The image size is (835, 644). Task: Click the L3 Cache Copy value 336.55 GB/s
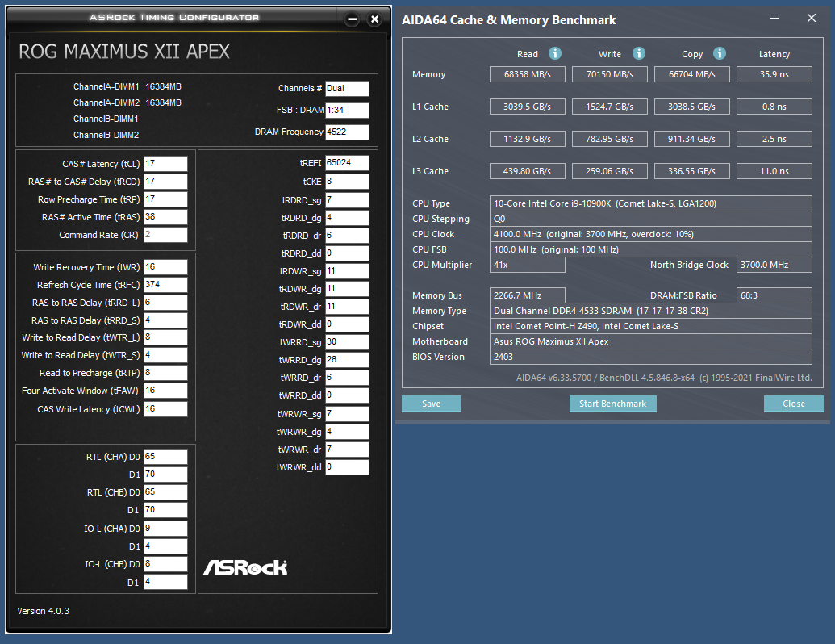tap(691, 171)
